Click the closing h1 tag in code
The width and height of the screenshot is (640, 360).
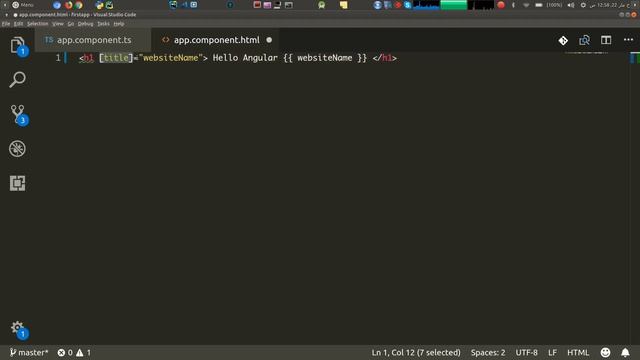tap(384, 58)
